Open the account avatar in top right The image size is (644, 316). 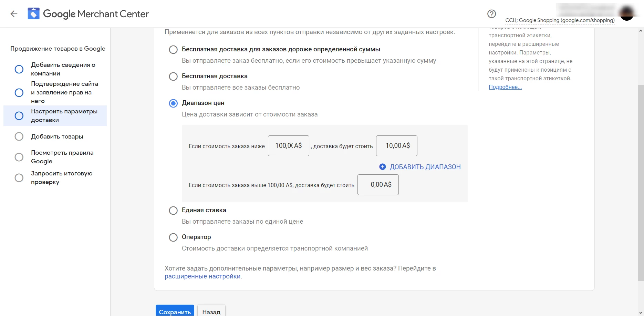click(x=626, y=13)
